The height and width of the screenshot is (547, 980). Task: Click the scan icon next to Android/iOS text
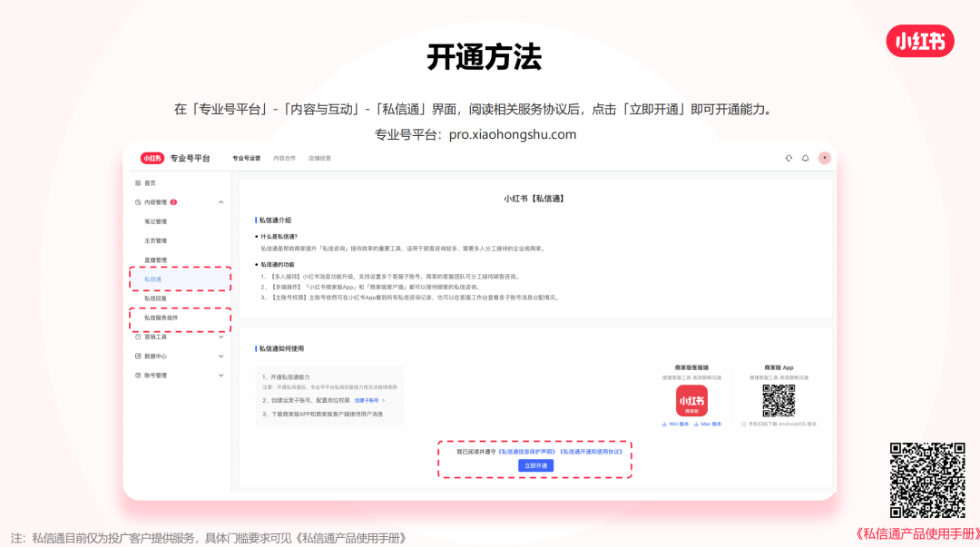coord(742,424)
